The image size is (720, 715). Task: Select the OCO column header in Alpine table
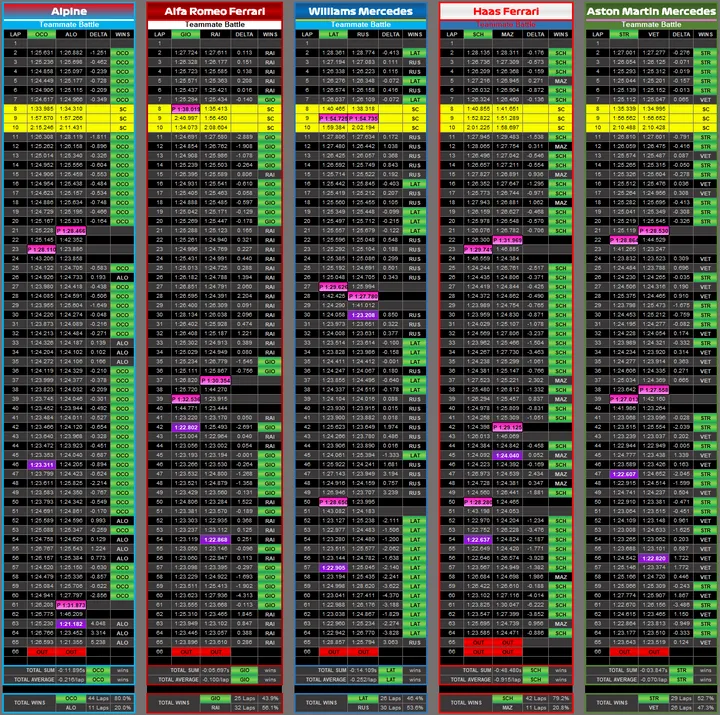(x=41, y=34)
